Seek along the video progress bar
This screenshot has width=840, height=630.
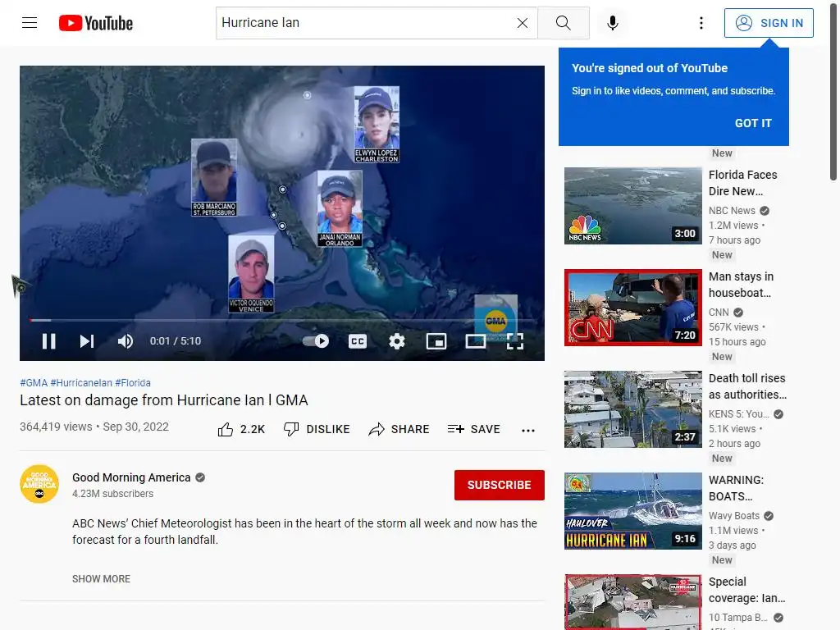point(282,321)
